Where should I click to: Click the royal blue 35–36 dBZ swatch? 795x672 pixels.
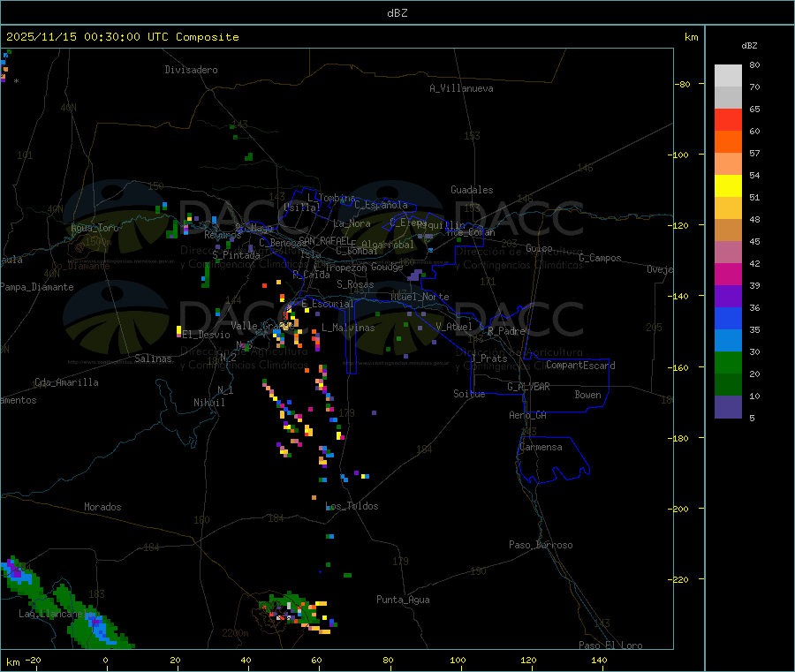(728, 318)
